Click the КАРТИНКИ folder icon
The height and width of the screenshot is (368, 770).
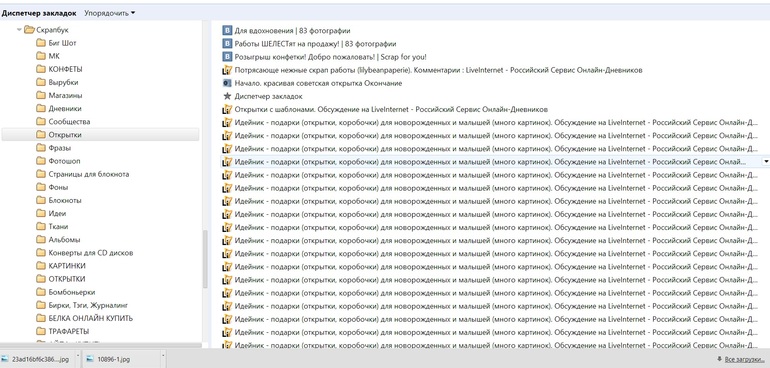point(41,266)
